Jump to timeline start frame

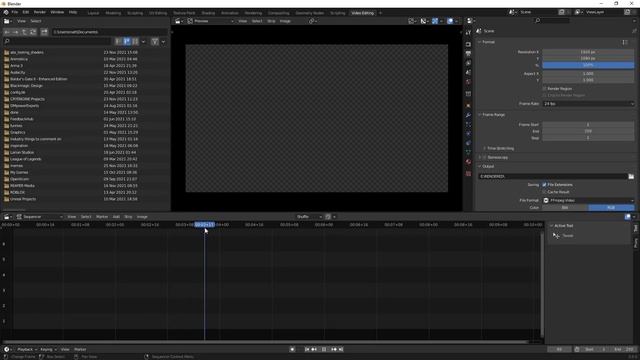point(307,349)
